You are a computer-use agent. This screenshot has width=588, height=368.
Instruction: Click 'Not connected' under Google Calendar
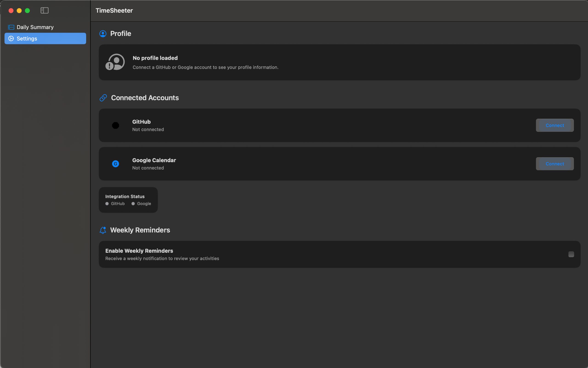click(148, 168)
